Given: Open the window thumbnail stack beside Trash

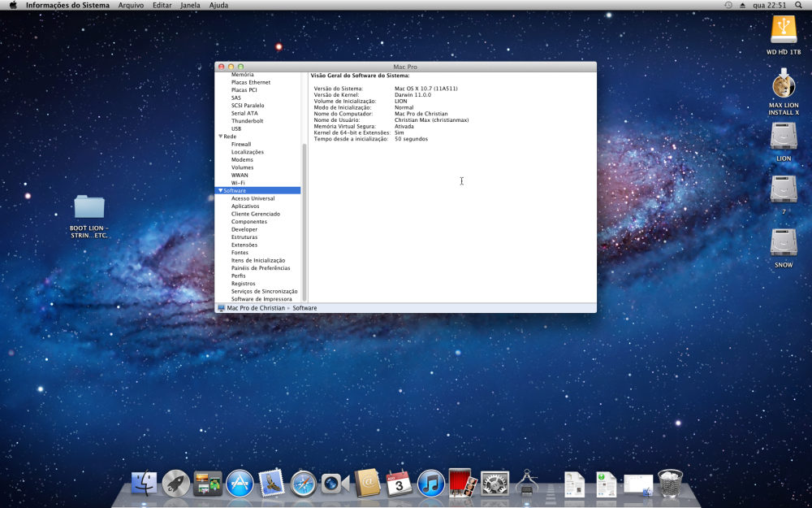Looking at the screenshot, I should 638,485.
